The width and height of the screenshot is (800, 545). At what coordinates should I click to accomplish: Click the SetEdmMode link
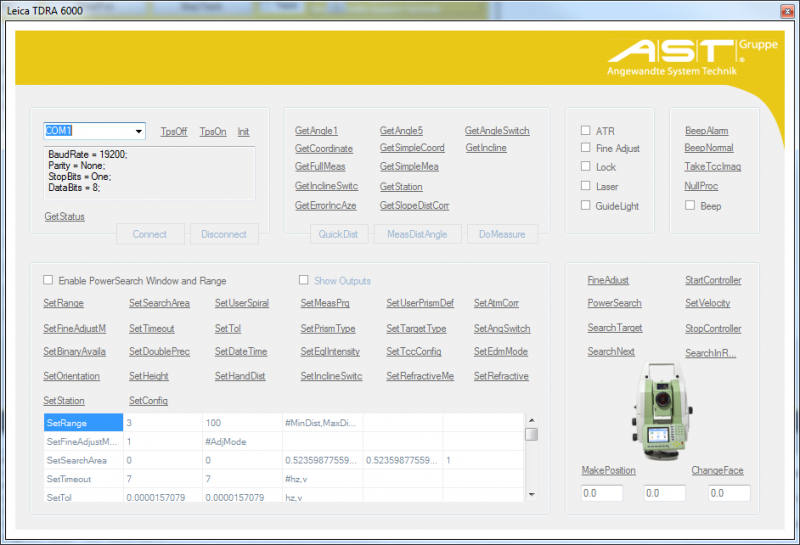click(x=501, y=352)
